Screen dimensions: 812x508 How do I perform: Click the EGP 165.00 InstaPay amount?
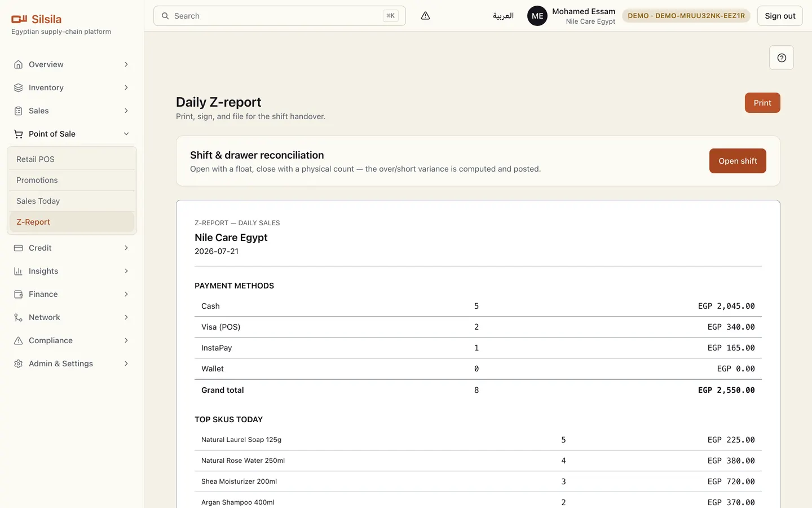coord(731,348)
